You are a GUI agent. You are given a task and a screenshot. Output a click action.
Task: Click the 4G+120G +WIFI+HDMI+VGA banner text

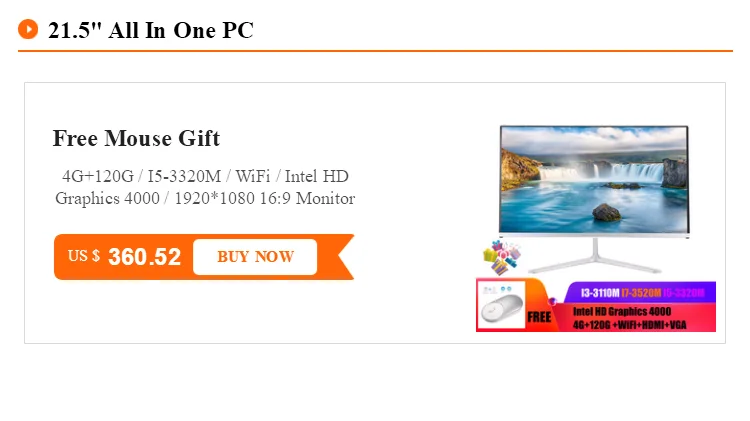click(629, 325)
